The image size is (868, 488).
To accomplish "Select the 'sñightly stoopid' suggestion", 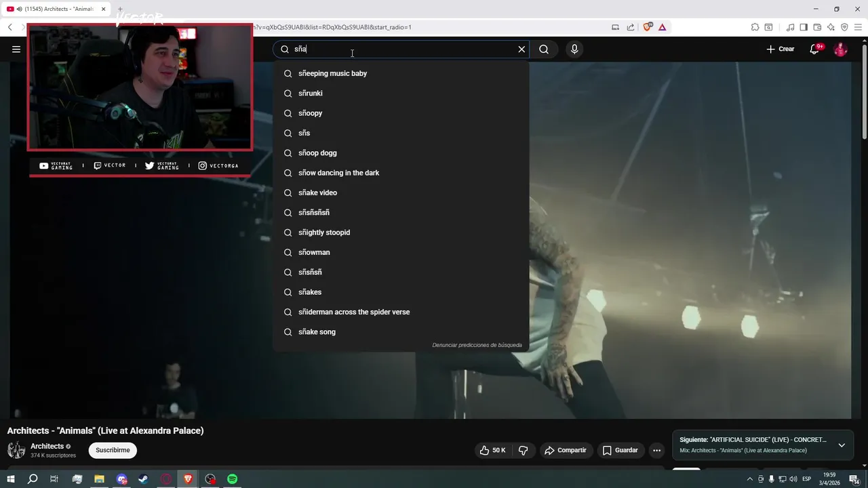I will click(x=401, y=232).
